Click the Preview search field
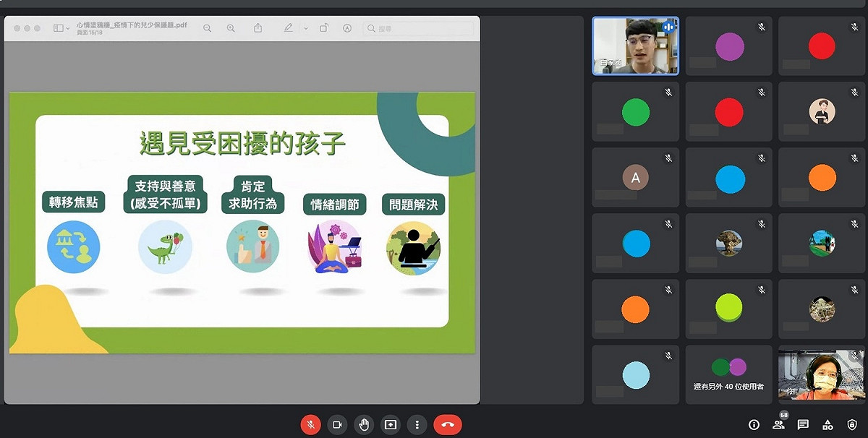This screenshot has width=868, height=438. [x=418, y=28]
